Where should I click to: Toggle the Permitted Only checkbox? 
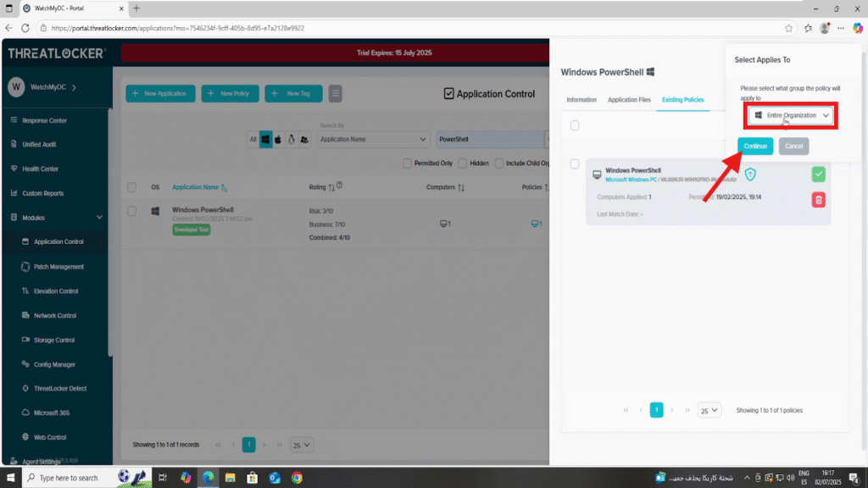408,164
